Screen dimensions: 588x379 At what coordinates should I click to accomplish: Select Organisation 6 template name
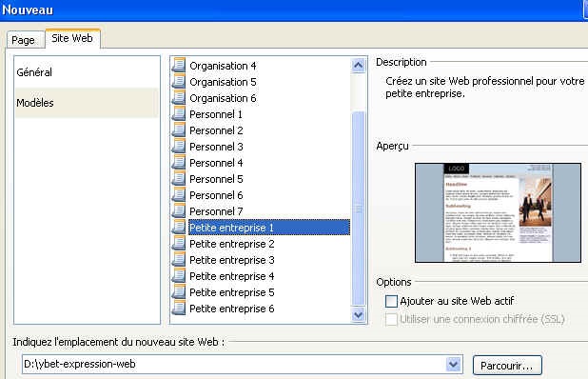click(223, 98)
